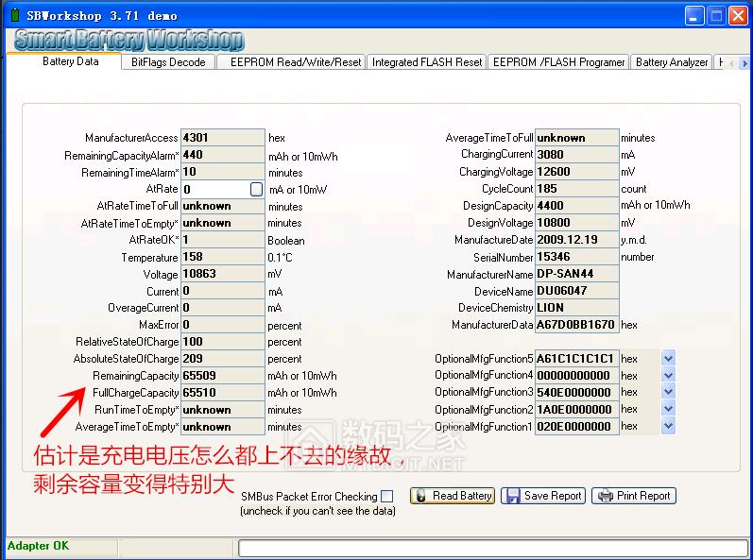Viewport: 753px width, 560px height.
Task: Click the small box beside AtRate field
Action: click(x=256, y=189)
